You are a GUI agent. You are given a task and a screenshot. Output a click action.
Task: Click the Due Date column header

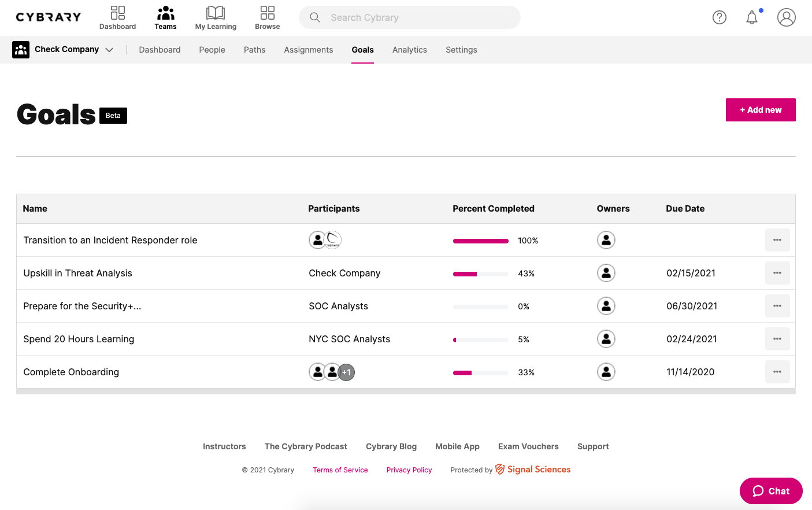[685, 209]
